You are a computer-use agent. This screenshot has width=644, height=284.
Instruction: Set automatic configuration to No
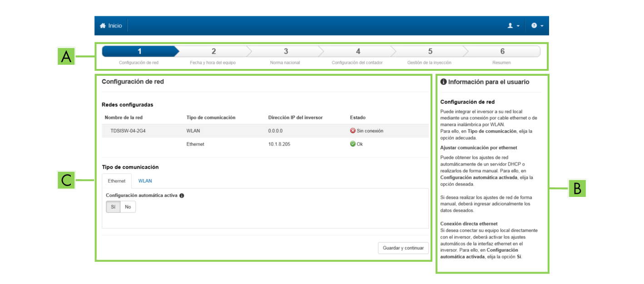[128, 207]
